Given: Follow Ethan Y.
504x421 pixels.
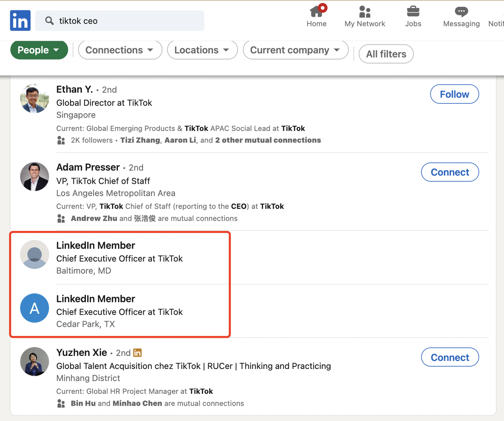Looking at the screenshot, I should [x=454, y=94].
